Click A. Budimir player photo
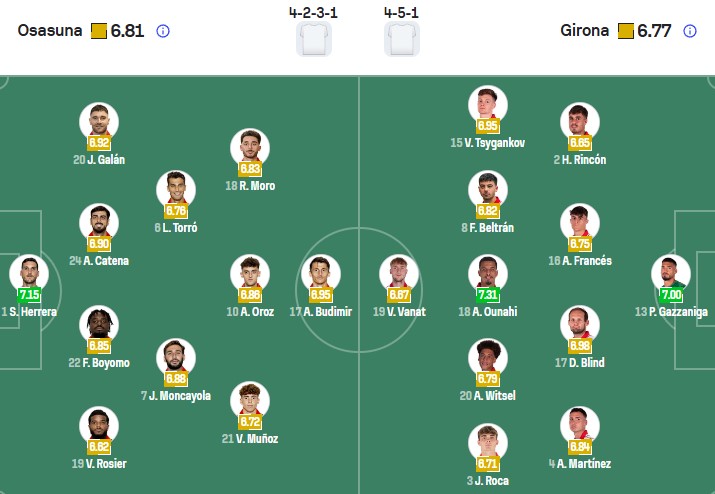 (x=321, y=273)
